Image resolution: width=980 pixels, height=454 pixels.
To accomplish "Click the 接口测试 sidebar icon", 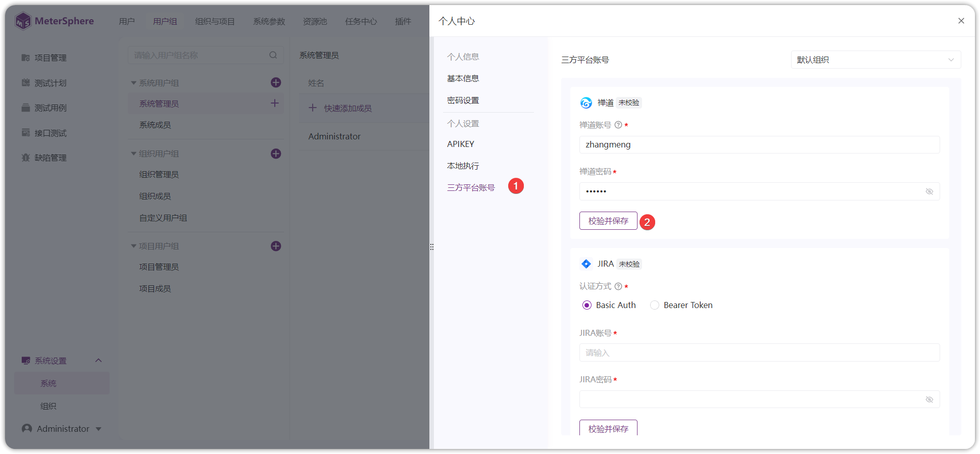I will 26,132.
